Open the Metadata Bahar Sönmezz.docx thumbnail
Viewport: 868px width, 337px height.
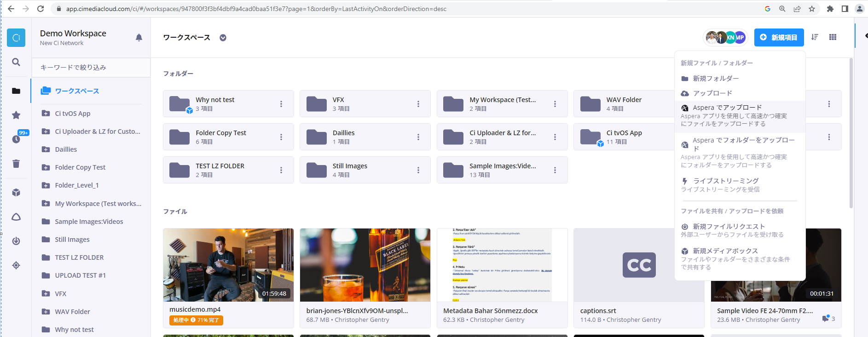pos(502,265)
